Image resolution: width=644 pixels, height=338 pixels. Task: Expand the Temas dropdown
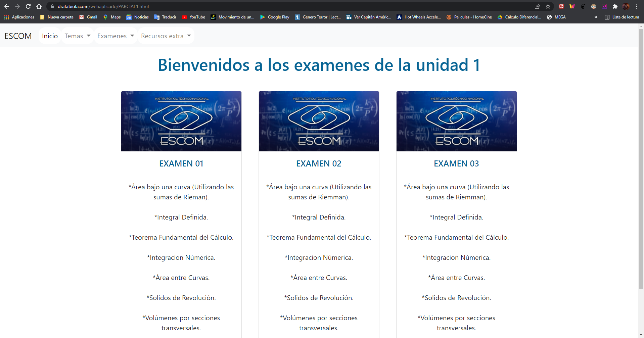pyautogui.click(x=77, y=36)
